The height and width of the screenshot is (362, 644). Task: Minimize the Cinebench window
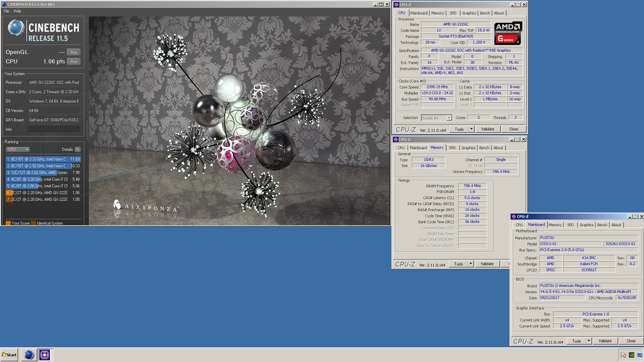(375, 4)
